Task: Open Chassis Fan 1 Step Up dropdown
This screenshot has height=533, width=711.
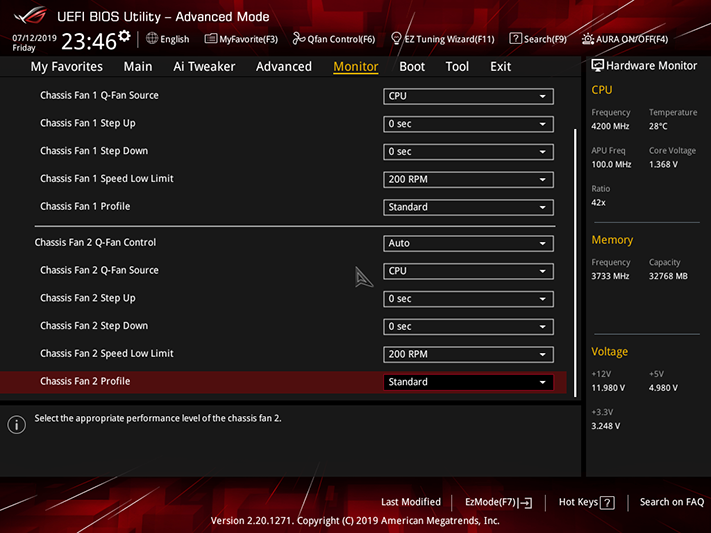Action: coord(468,124)
